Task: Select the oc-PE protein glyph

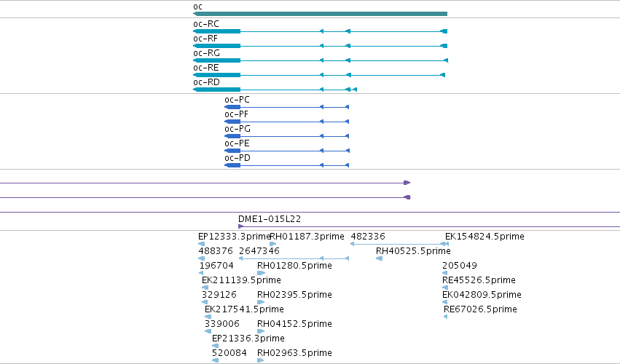Action: click(286, 151)
